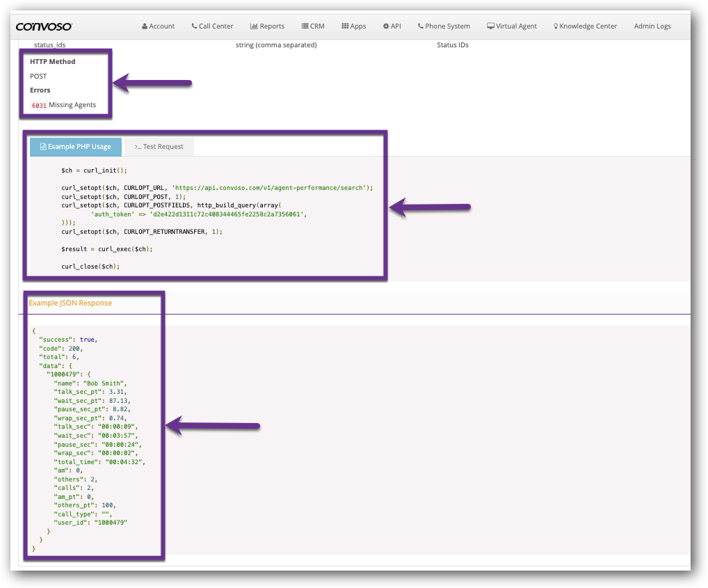The width and height of the screenshot is (708, 588).
Task: Click the curl_close code line
Action: click(90, 267)
